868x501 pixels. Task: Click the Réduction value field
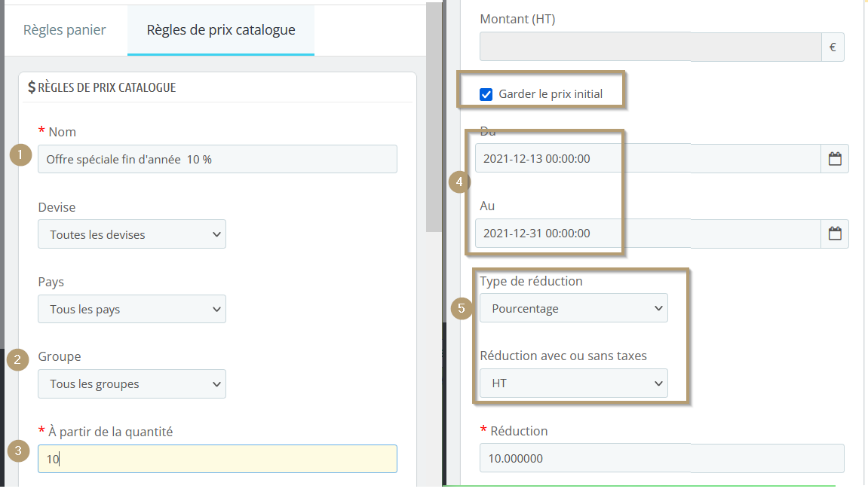point(661,458)
